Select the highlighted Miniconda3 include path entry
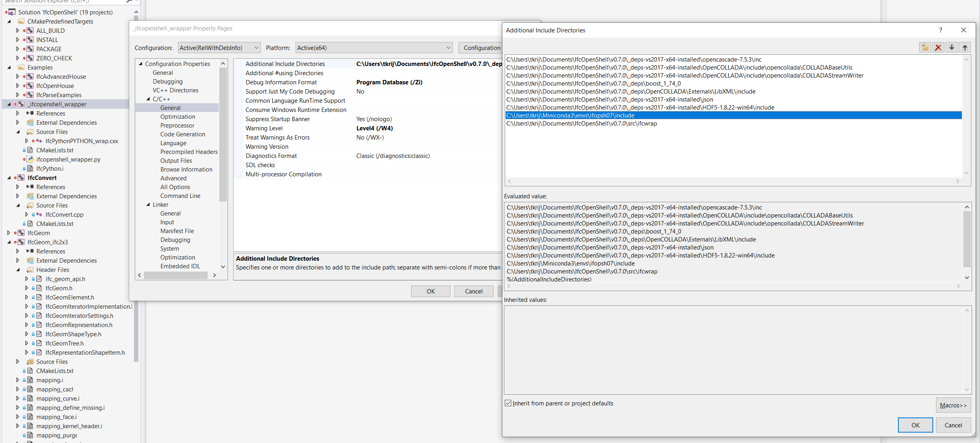Screen dimensions: 980x443 (x=570, y=115)
